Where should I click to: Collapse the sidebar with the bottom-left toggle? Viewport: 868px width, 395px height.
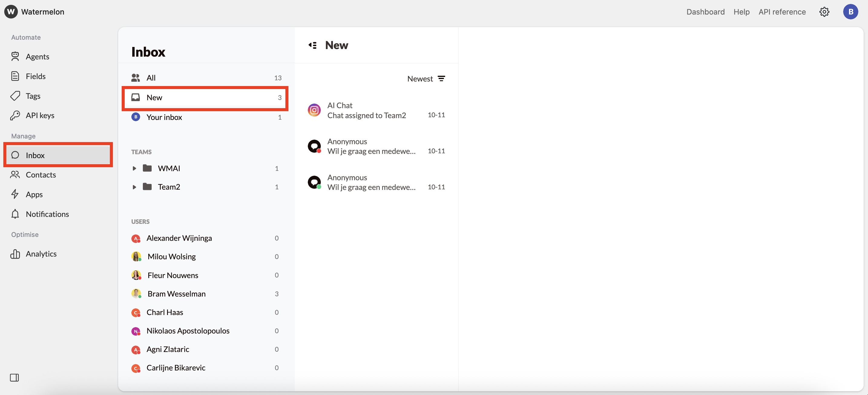14,378
